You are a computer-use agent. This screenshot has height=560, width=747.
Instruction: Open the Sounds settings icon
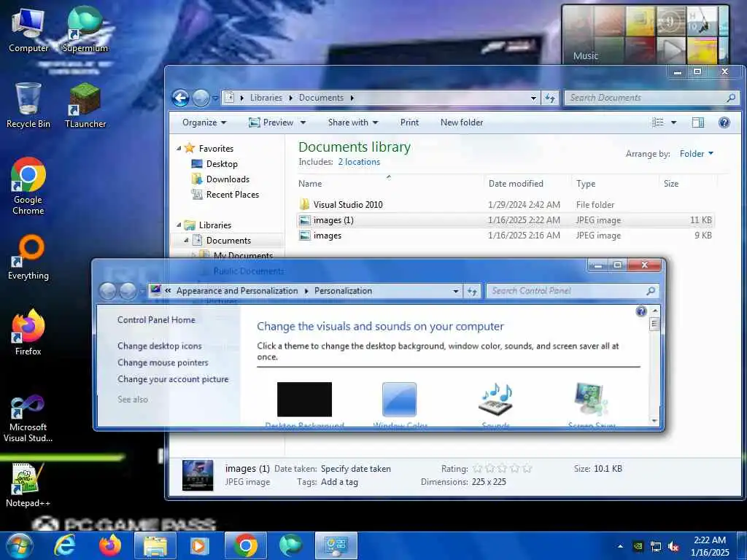point(496,399)
